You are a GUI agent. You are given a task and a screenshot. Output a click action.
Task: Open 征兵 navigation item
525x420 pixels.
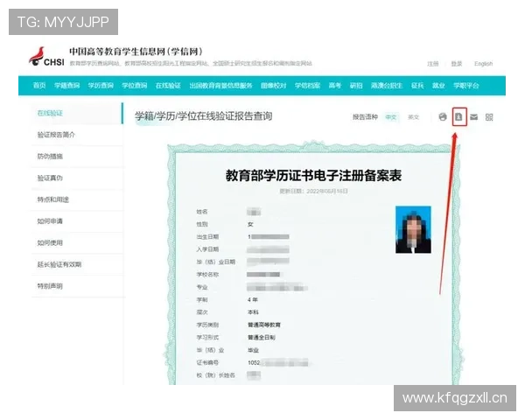click(x=417, y=86)
